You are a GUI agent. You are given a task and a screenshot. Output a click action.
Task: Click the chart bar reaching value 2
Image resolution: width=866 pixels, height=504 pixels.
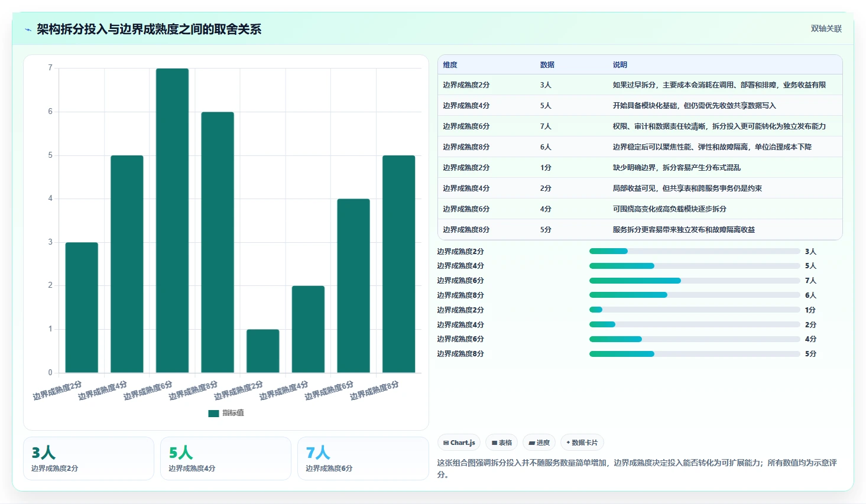pyautogui.click(x=308, y=329)
